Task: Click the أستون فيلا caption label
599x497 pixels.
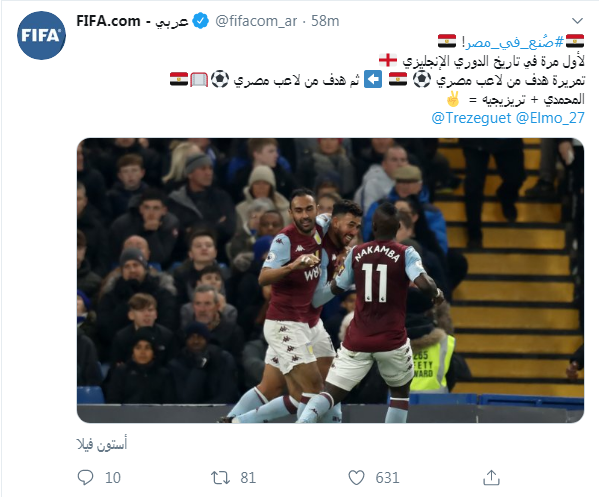Action: pos(102,444)
